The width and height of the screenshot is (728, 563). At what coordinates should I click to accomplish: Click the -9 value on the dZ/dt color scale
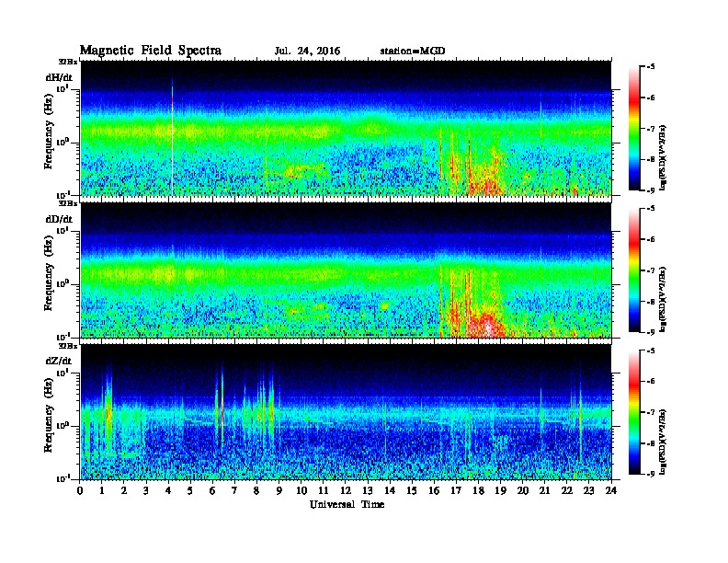click(650, 474)
